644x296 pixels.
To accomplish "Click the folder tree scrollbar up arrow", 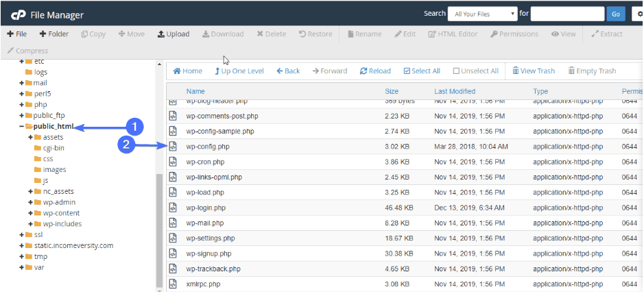I will [x=159, y=64].
